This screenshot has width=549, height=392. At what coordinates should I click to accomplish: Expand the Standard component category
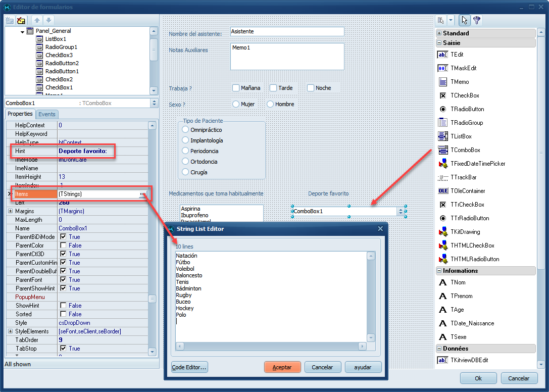pos(439,33)
